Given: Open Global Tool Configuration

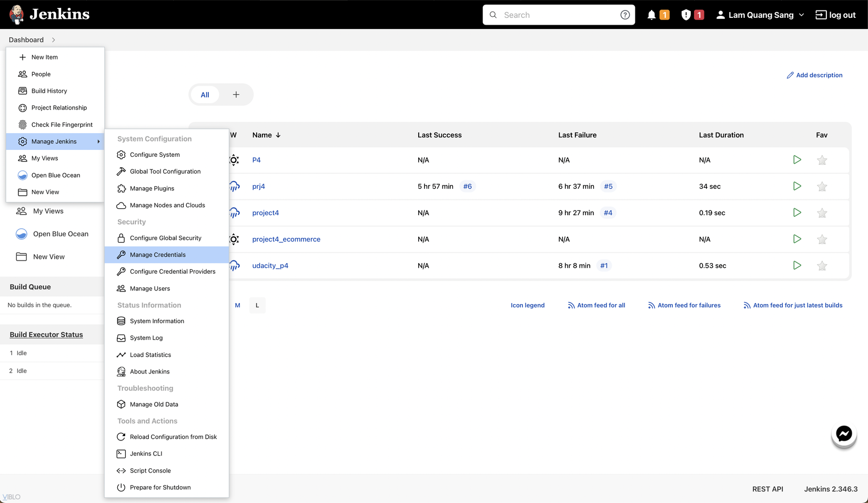Looking at the screenshot, I should point(165,171).
